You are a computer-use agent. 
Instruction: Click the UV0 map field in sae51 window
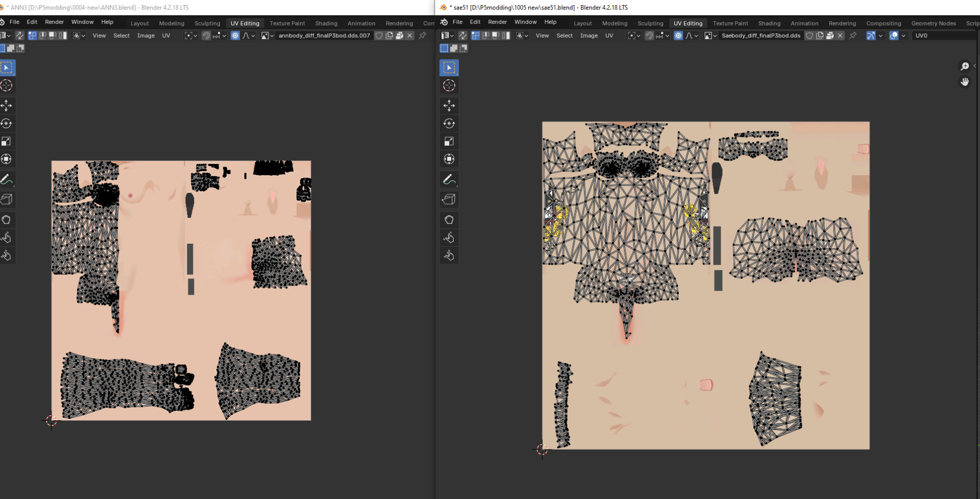(944, 36)
